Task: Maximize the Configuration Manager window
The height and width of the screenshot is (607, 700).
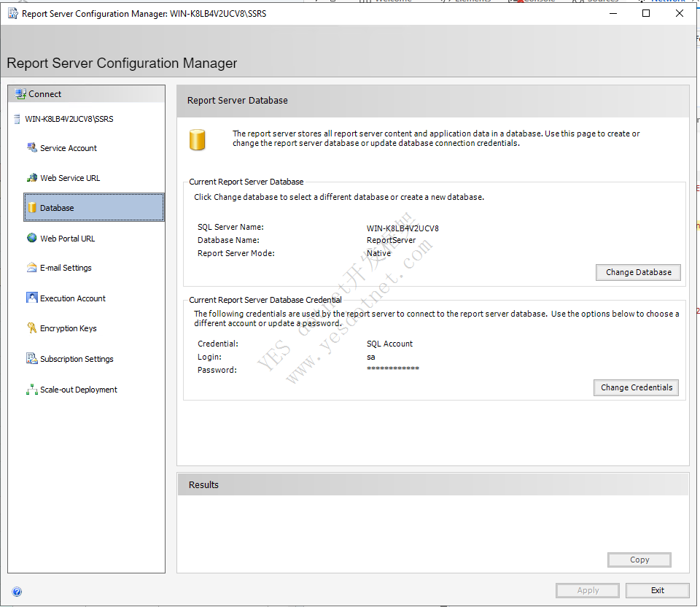Action: [x=645, y=13]
